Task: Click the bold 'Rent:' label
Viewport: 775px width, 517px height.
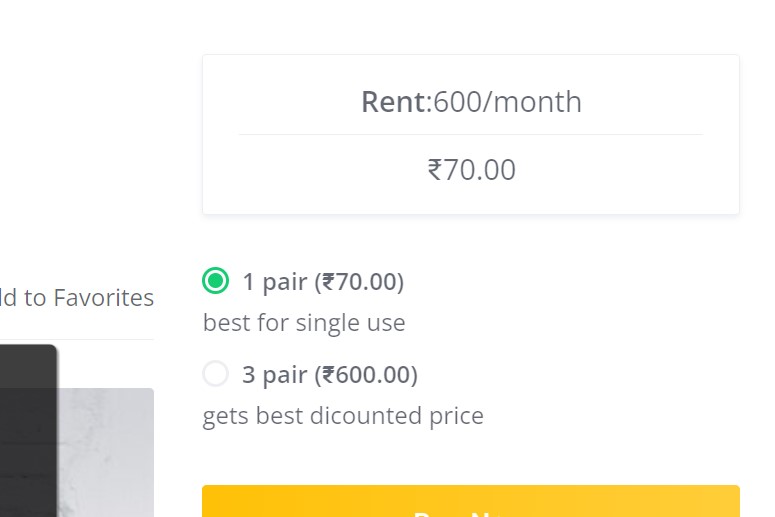Action: tap(397, 102)
